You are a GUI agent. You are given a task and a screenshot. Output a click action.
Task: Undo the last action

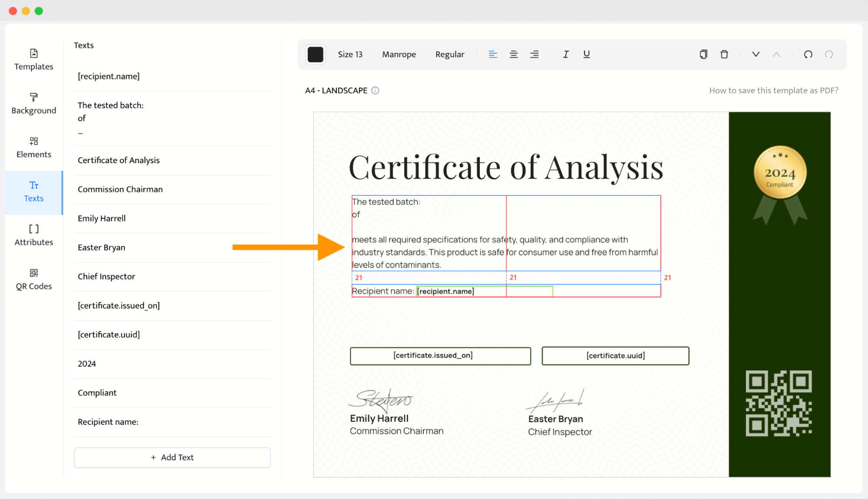click(808, 54)
